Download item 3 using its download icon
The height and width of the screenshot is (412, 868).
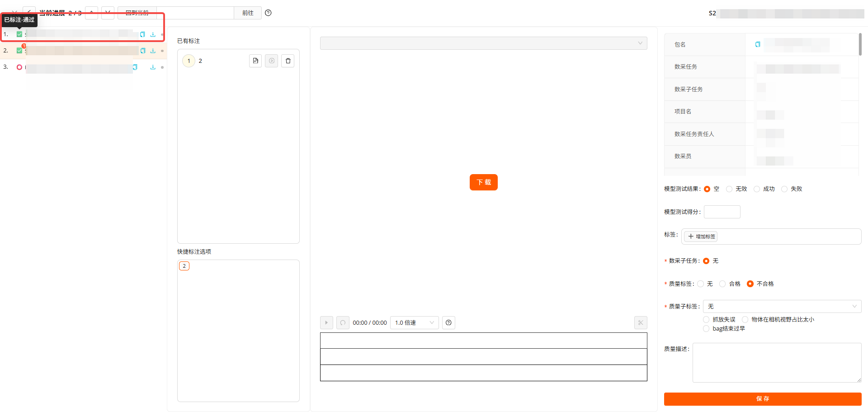[153, 67]
